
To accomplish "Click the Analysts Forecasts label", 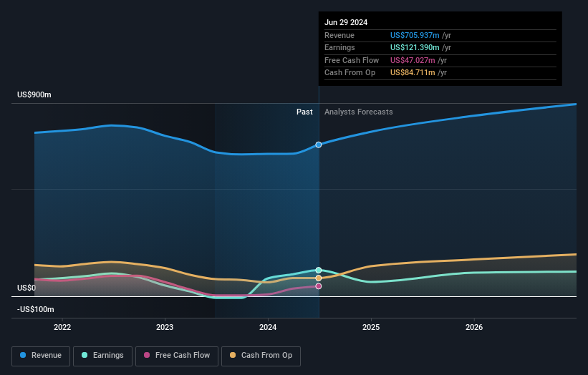I will point(359,112).
